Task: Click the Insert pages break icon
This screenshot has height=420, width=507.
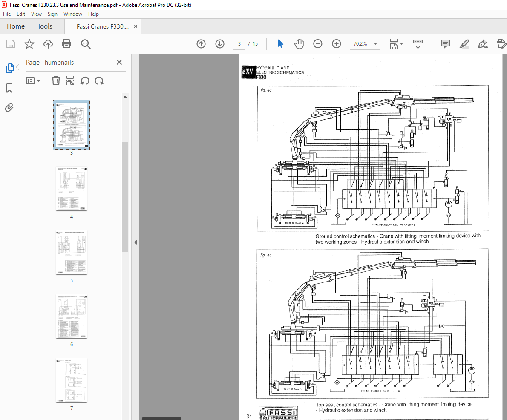Action: [x=70, y=81]
